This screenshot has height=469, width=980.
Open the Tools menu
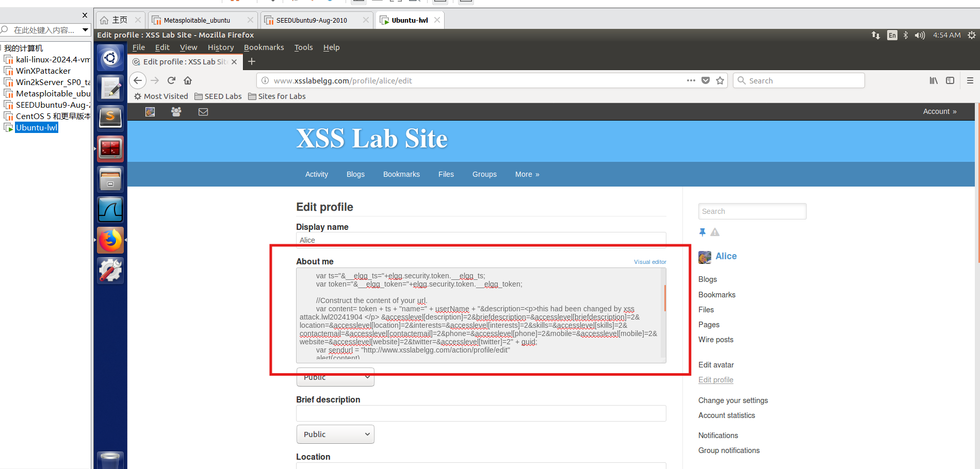tap(303, 47)
